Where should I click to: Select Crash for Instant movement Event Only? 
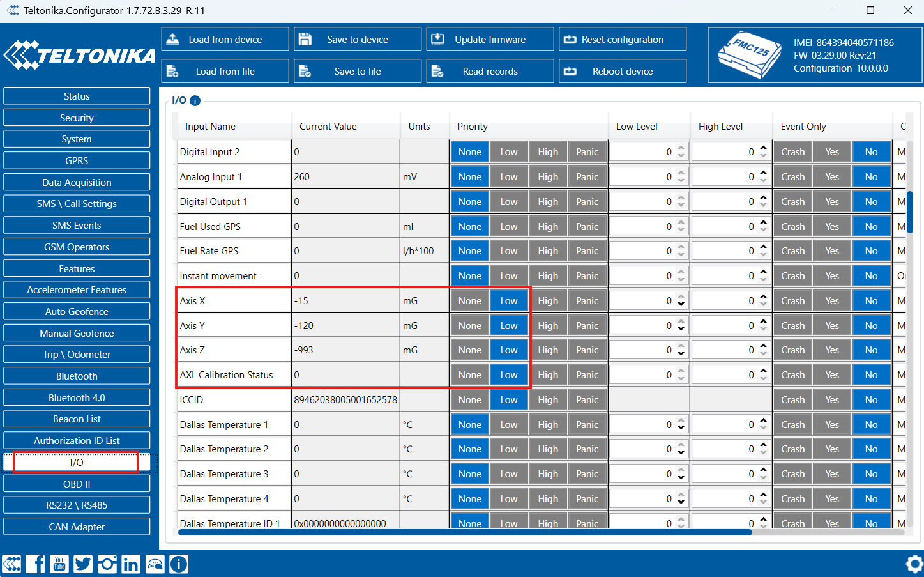click(x=793, y=276)
